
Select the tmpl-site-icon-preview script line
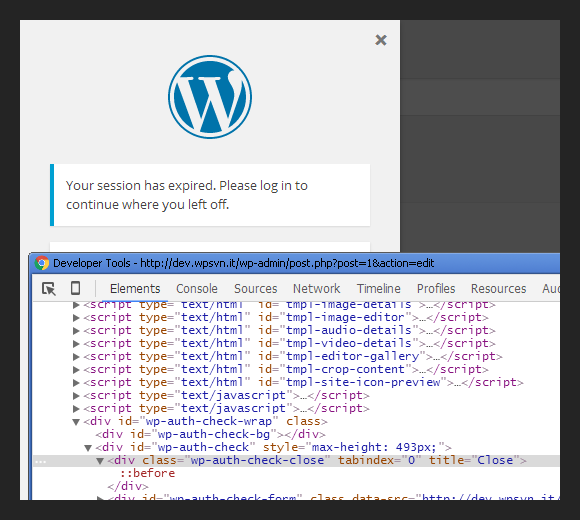click(x=303, y=382)
